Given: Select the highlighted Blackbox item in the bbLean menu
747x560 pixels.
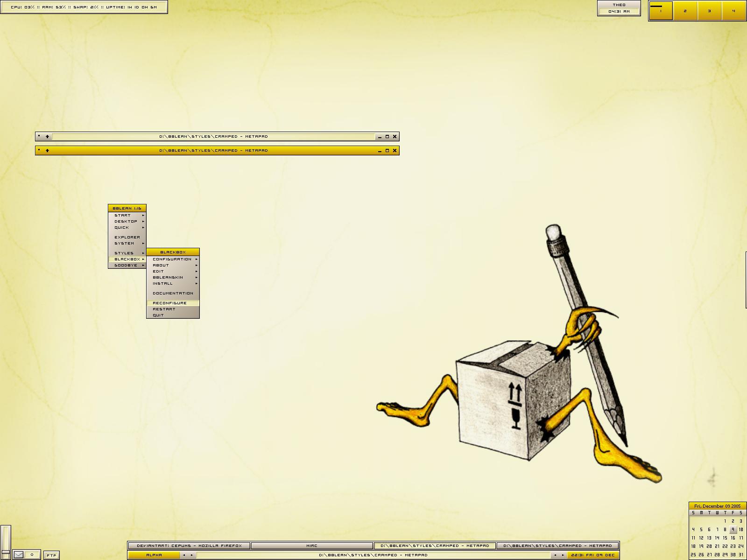Looking at the screenshot, I should (127, 259).
